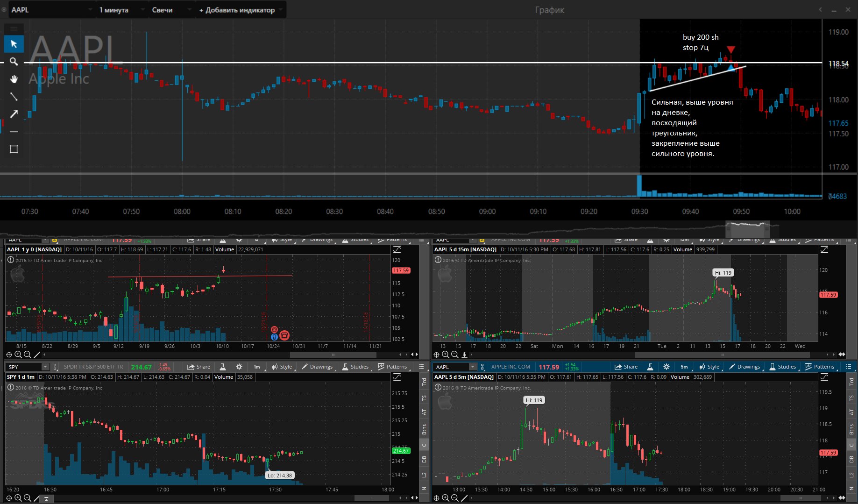Open Drawings menu in AAPL 5m chart
Image resolution: width=858 pixels, height=504 pixels.
[x=745, y=367]
